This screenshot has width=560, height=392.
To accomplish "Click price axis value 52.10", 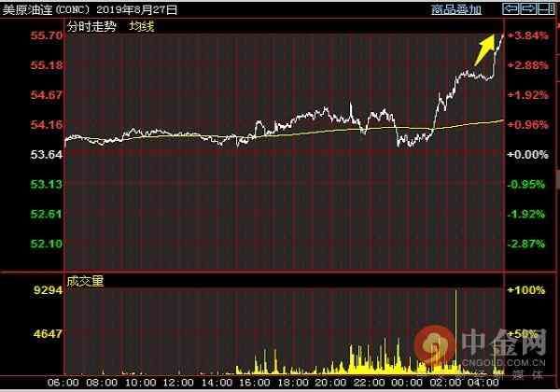I will pos(47,244).
